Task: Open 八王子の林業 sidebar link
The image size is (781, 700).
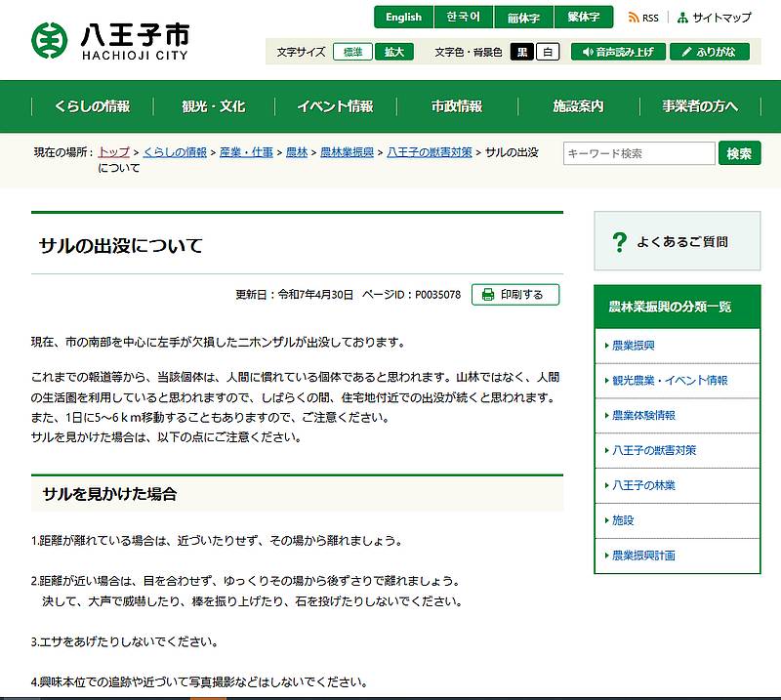Action: pyautogui.click(x=643, y=485)
